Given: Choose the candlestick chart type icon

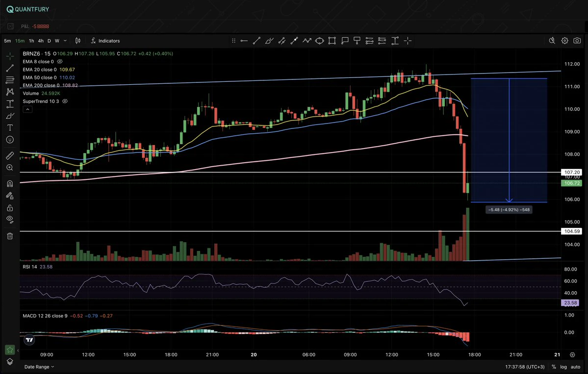Looking at the screenshot, I should coord(78,41).
